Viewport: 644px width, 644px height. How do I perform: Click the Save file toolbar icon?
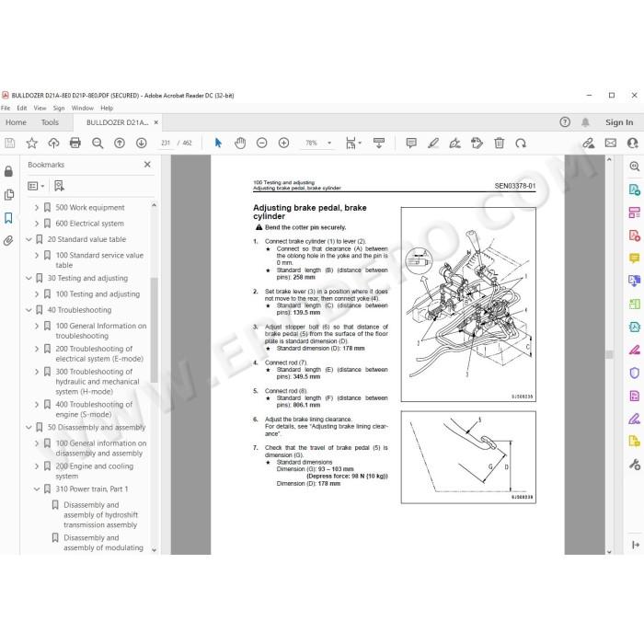[x=9, y=143]
